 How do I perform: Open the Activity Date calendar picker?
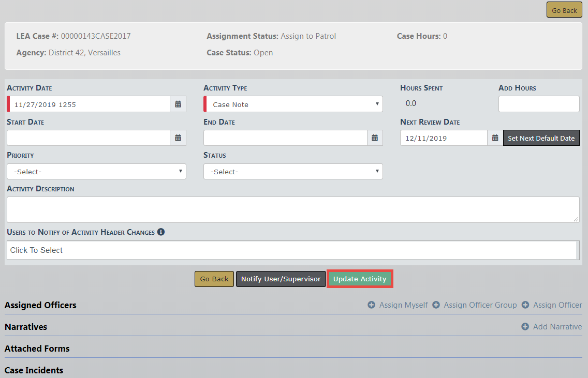[178, 104]
